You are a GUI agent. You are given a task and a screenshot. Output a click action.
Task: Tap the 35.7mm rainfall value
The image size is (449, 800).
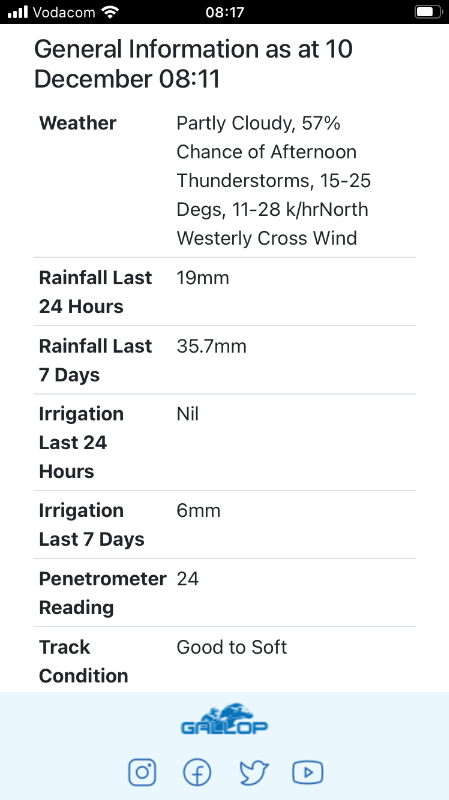211,346
